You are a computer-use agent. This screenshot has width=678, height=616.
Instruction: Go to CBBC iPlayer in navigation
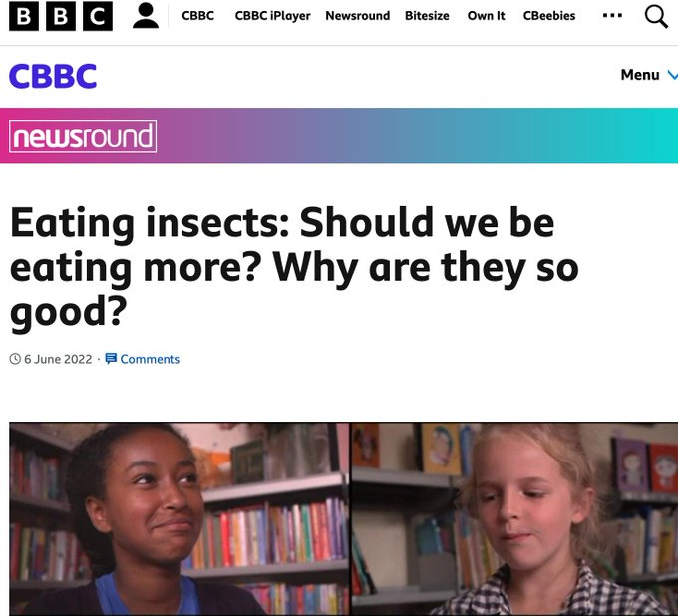pos(272,16)
